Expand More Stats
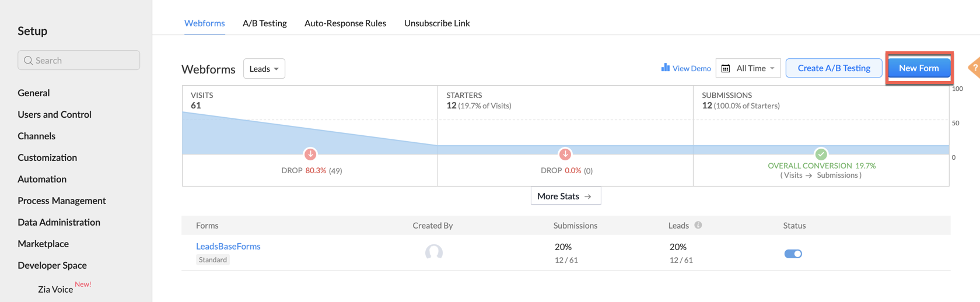 565,196
